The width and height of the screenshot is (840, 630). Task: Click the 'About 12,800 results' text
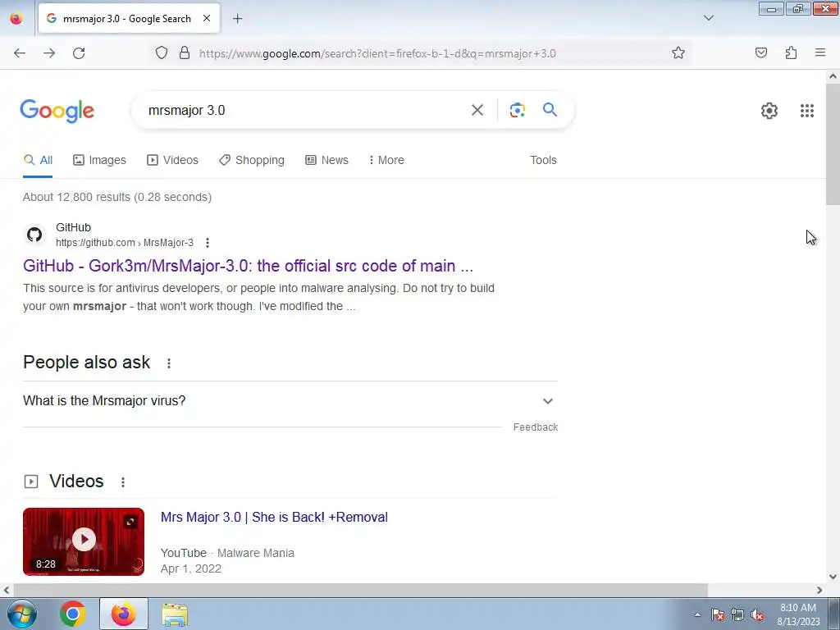coord(117,197)
